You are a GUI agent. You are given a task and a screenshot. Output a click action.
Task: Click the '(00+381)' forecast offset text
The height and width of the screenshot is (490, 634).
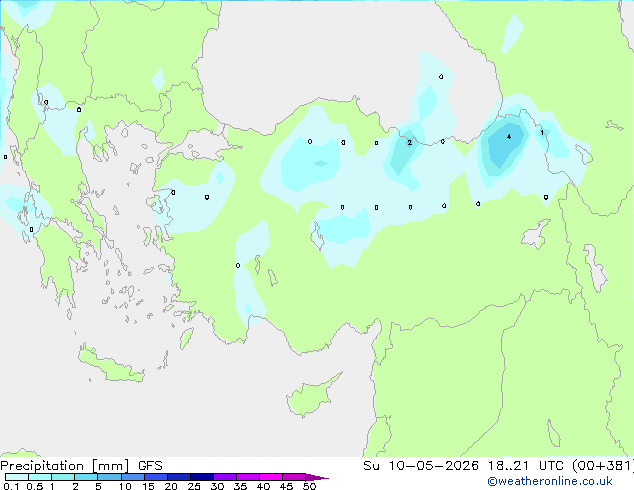[x=602, y=466]
